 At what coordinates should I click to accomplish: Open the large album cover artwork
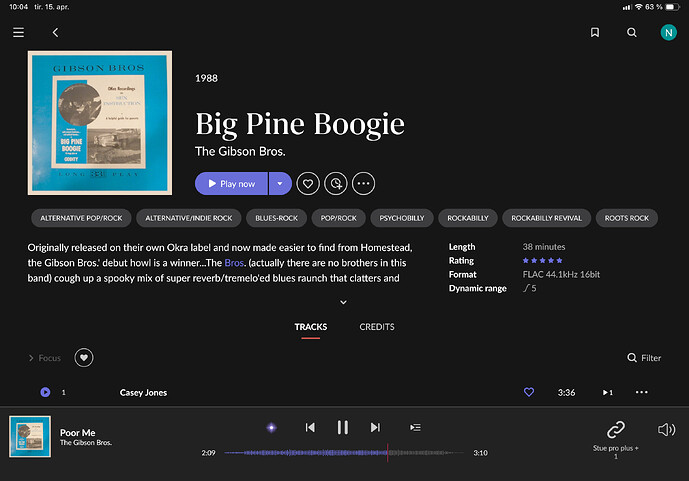pyautogui.click(x=100, y=123)
